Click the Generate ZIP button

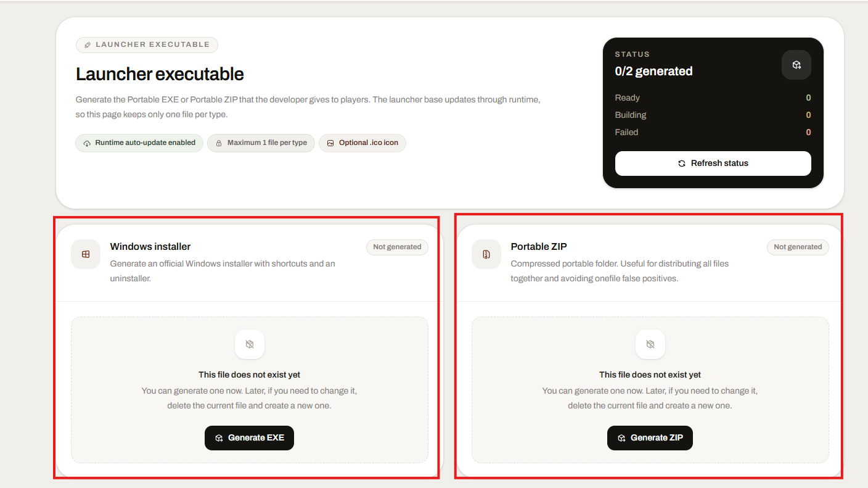point(650,438)
